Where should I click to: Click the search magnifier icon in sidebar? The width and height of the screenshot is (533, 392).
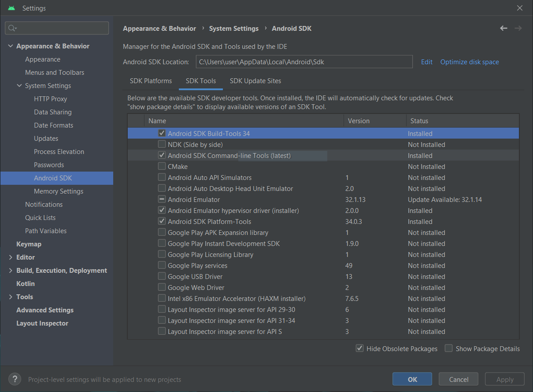(x=12, y=28)
